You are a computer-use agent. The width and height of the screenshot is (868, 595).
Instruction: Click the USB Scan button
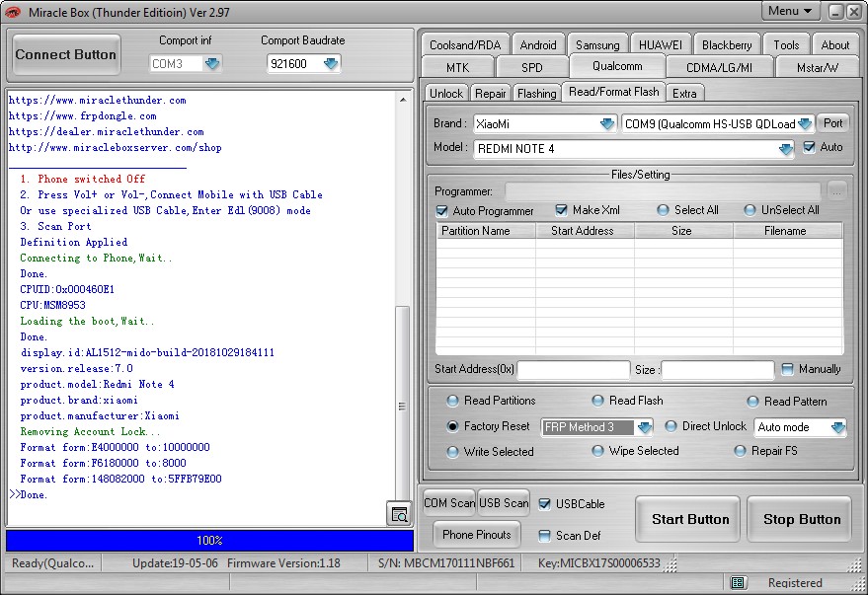pyautogui.click(x=504, y=502)
